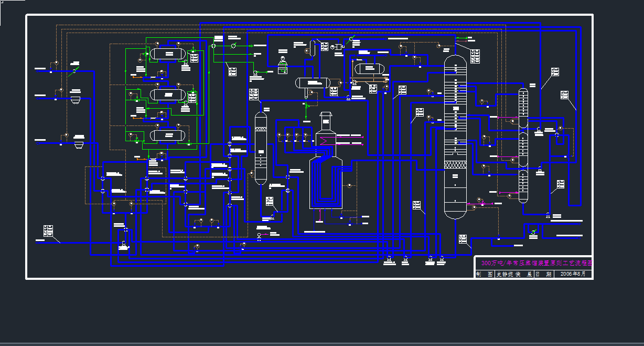Viewport: 644px width, 346px height.
Task: Select the 制图 label cell in title block
Action: [x=485, y=274]
